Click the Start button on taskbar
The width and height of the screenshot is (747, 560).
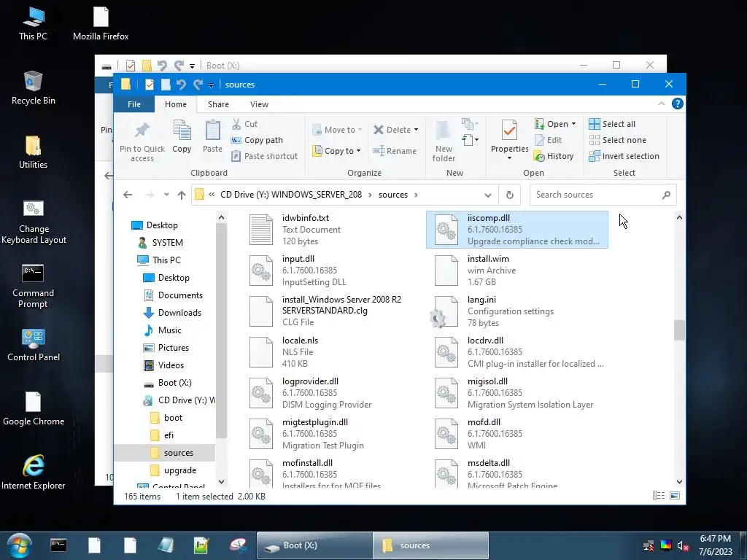coord(19,545)
